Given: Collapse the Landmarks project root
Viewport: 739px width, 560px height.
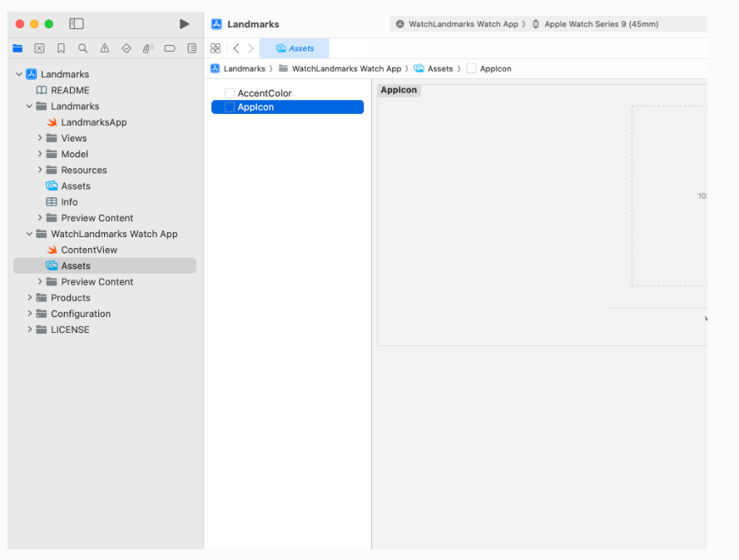Looking at the screenshot, I should [x=19, y=74].
